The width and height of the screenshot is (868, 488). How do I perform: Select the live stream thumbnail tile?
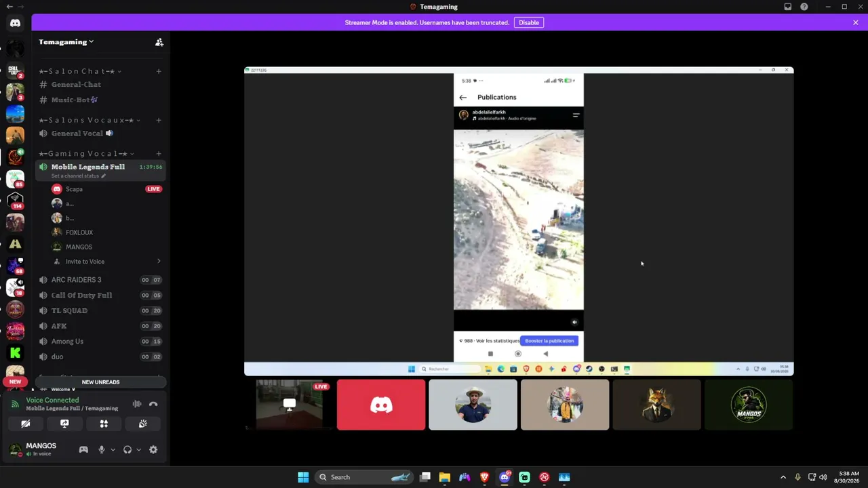click(289, 405)
